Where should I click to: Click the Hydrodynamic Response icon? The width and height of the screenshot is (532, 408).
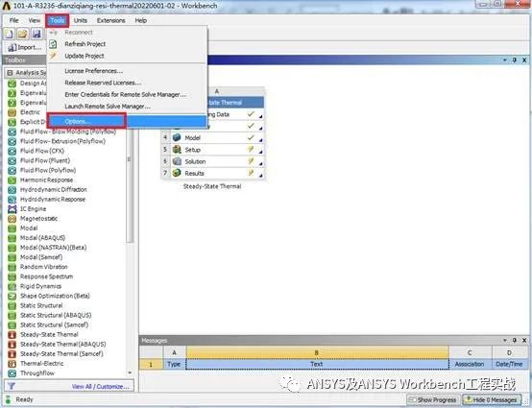point(12,200)
